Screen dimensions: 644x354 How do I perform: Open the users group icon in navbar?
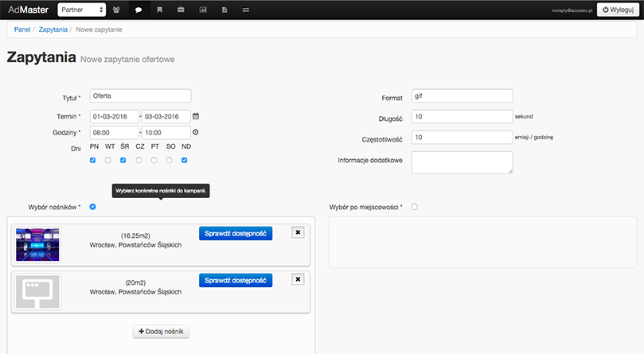(117, 10)
